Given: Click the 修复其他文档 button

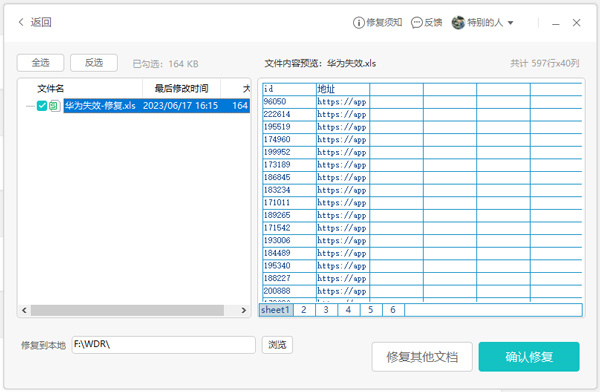Looking at the screenshot, I should (x=422, y=357).
